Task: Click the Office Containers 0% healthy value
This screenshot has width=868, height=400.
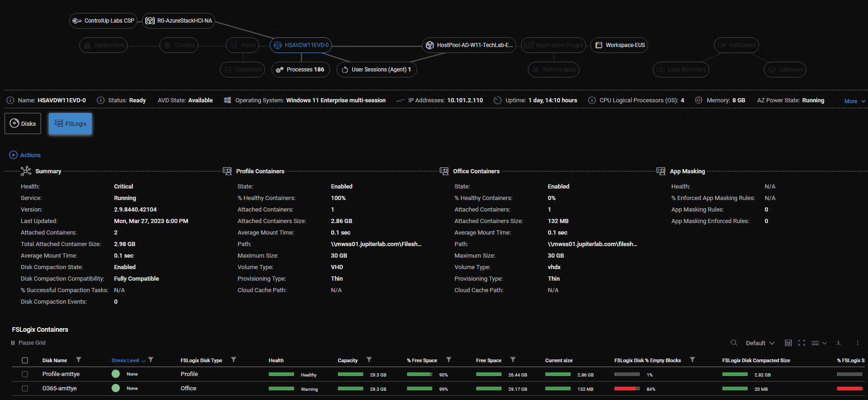Action: point(552,198)
